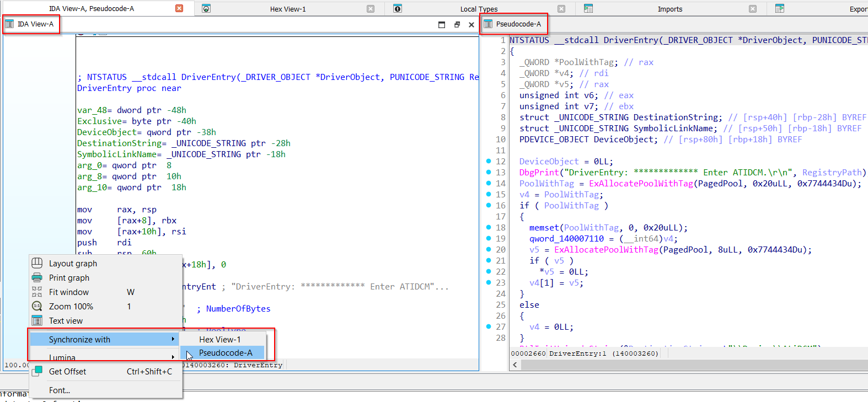Click the Zoom 100% magnifier icon
868x402 pixels.
37,306
